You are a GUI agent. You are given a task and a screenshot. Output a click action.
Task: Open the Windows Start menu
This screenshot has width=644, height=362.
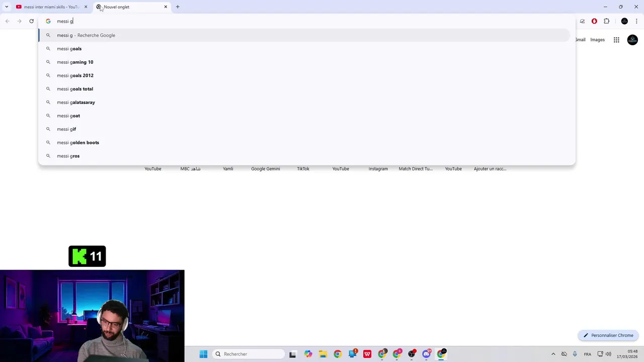pyautogui.click(x=203, y=354)
